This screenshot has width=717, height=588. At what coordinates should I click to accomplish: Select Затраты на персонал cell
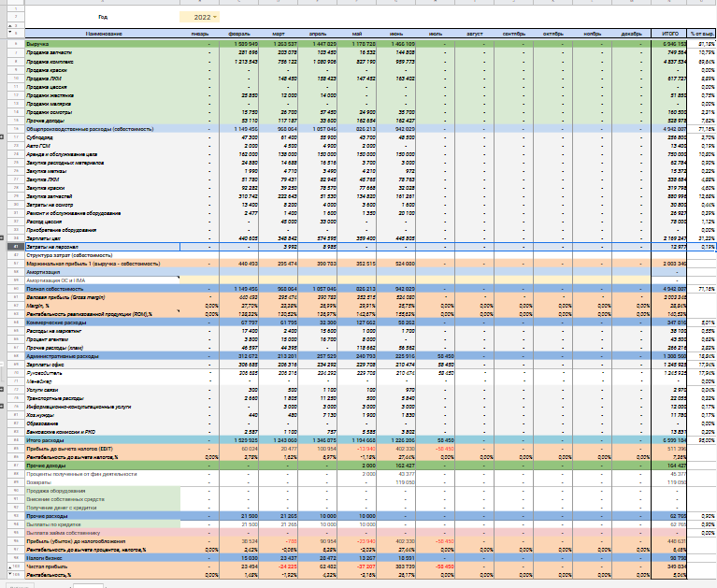pos(103,247)
